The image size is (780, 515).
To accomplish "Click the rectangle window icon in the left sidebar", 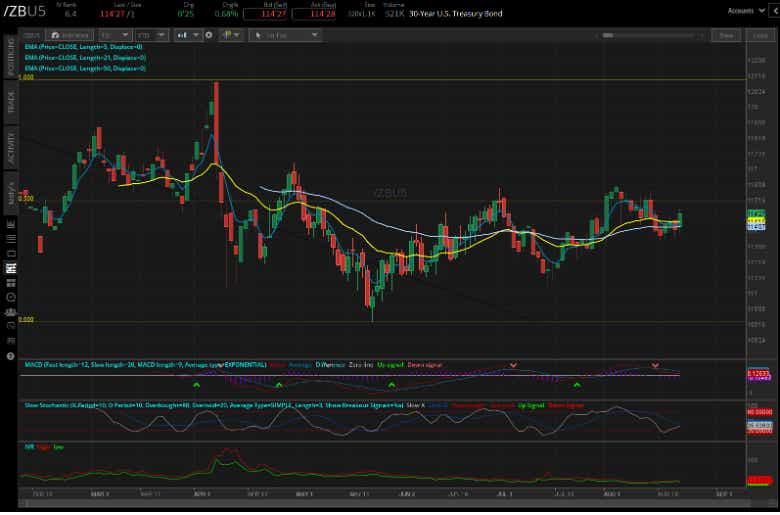I will [10, 254].
